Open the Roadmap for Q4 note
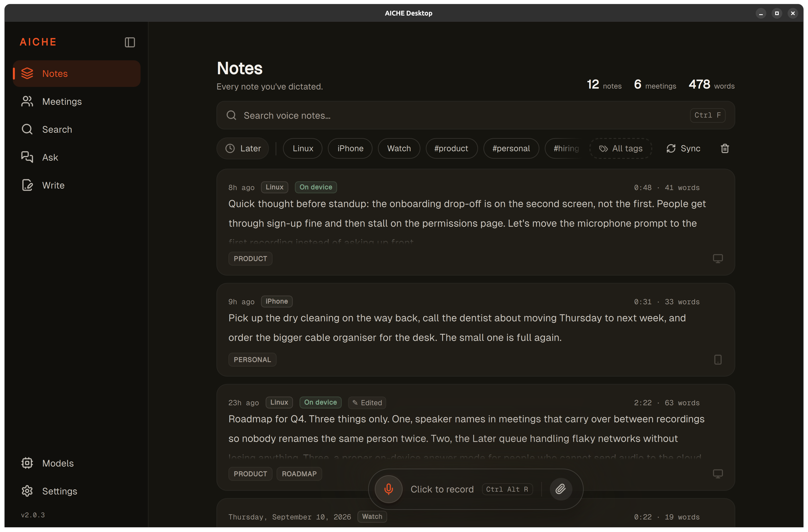This screenshot has width=808, height=532. pyautogui.click(x=476, y=437)
